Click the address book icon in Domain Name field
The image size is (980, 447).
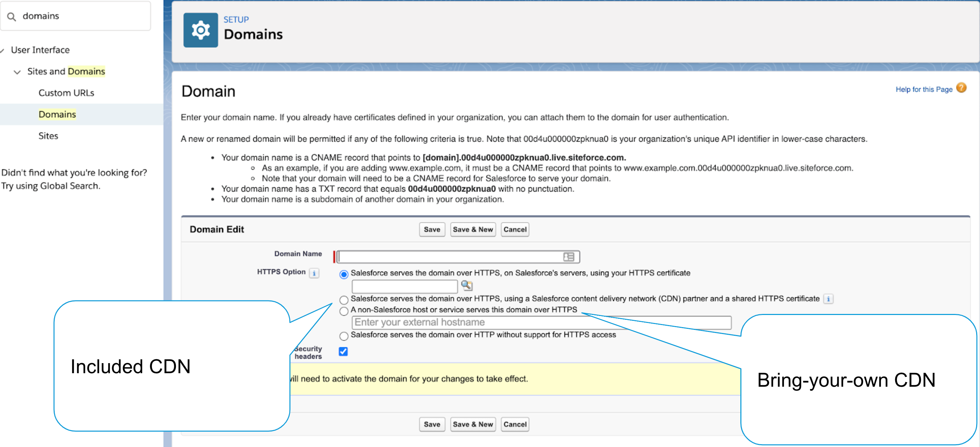(569, 257)
